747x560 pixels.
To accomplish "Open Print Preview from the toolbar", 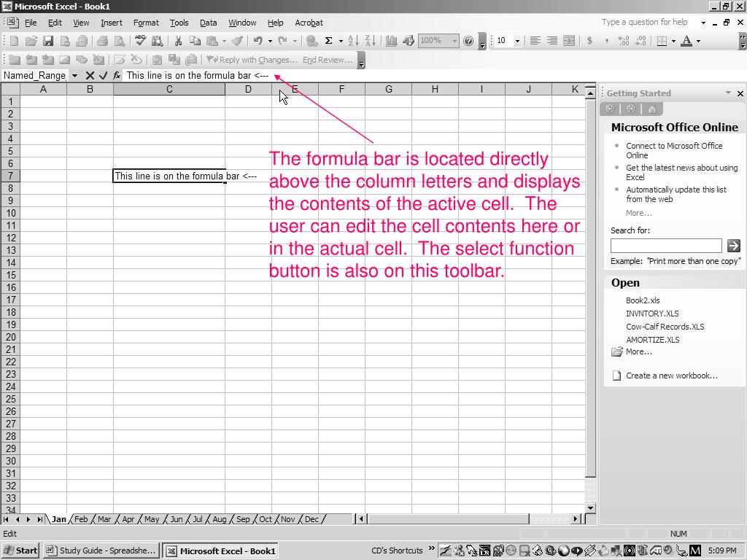I will tap(119, 41).
